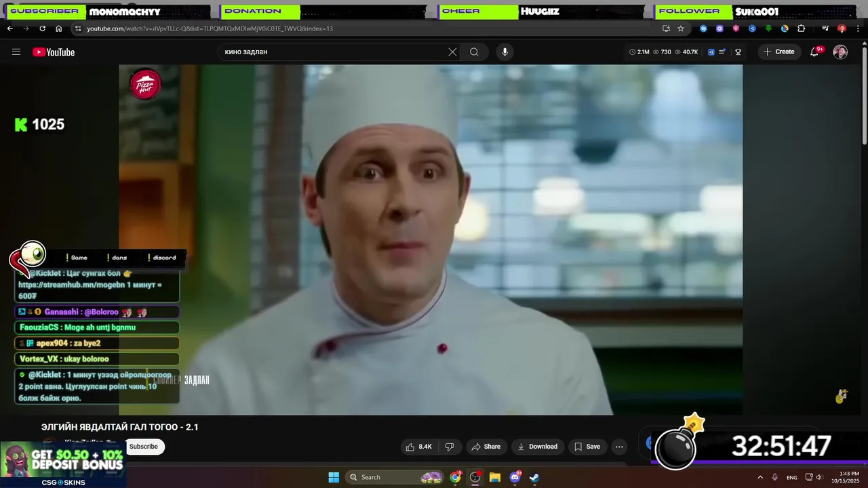This screenshot has height=488, width=868.
Task: Open Discord from the taskbar
Action: tap(515, 477)
